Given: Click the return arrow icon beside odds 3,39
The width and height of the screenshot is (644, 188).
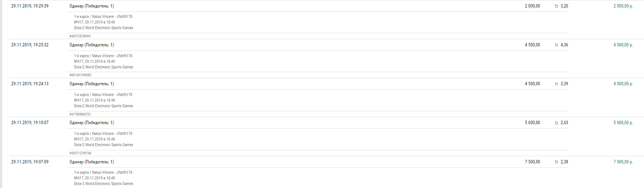Looking at the screenshot, I should pos(556,84).
